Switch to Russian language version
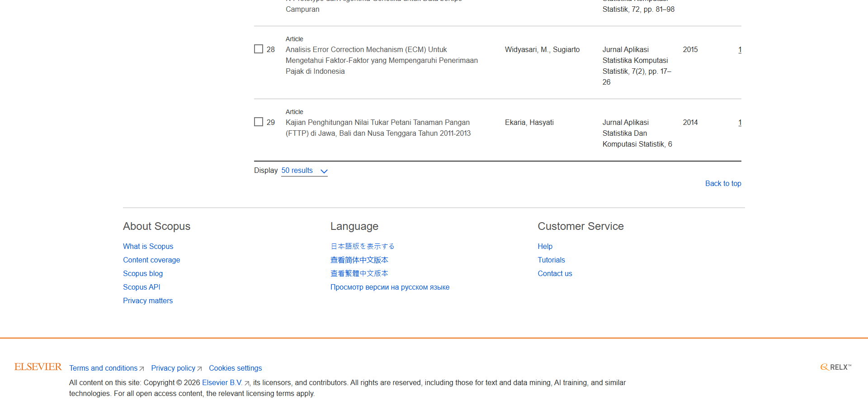The height and width of the screenshot is (410, 868). [390, 287]
